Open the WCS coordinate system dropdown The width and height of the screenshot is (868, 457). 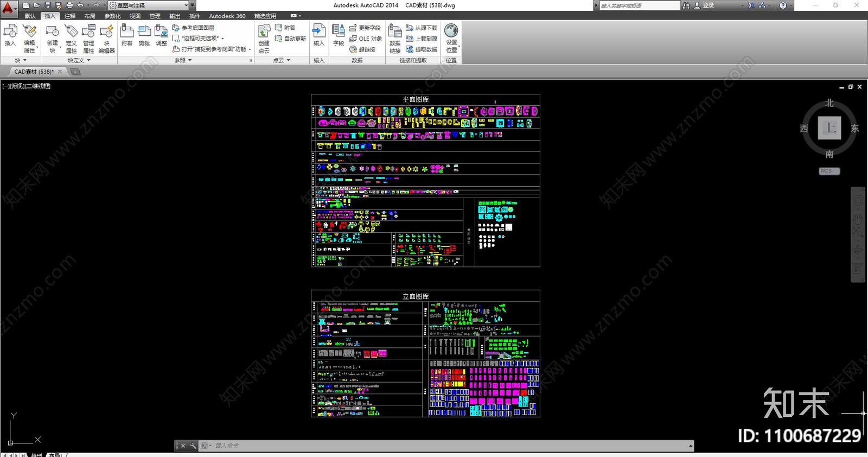[x=829, y=171]
